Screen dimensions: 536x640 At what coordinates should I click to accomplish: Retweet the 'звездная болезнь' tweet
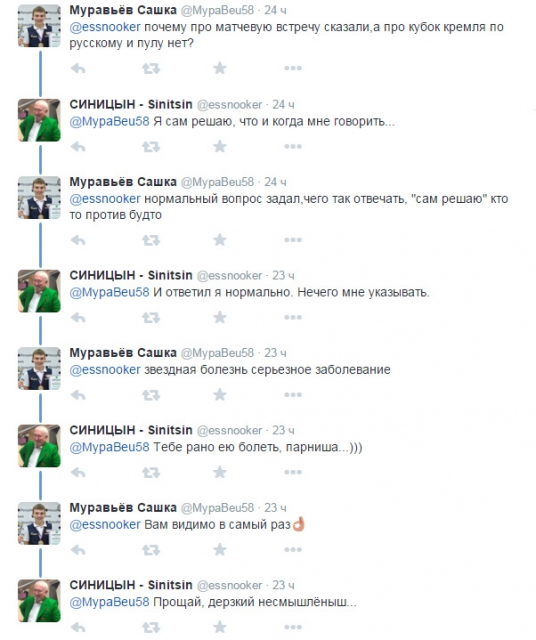[x=151, y=395]
